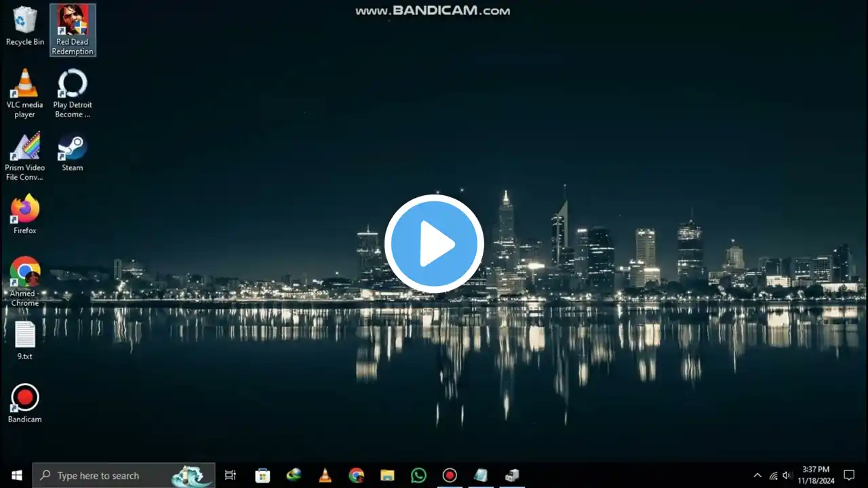Select the Prism Video File Converter shortcut
This screenshot has height=488, width=868.
point(25,157)
